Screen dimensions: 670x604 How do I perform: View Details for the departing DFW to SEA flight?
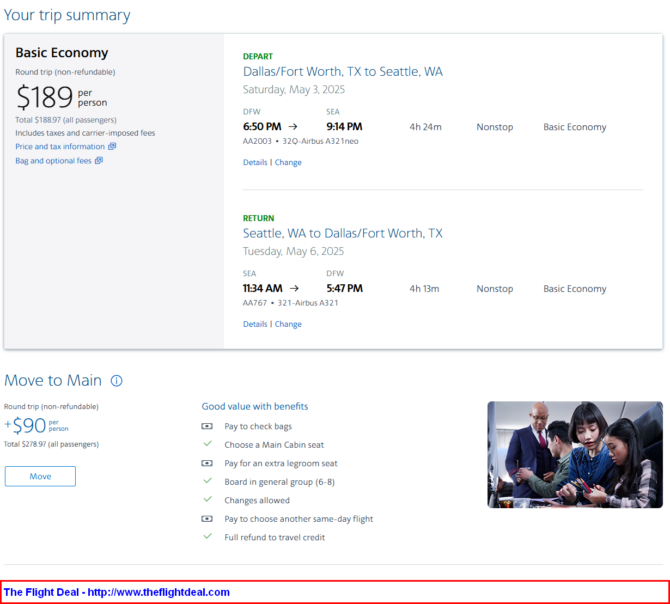pyautogui.click(x=255, y=162)
